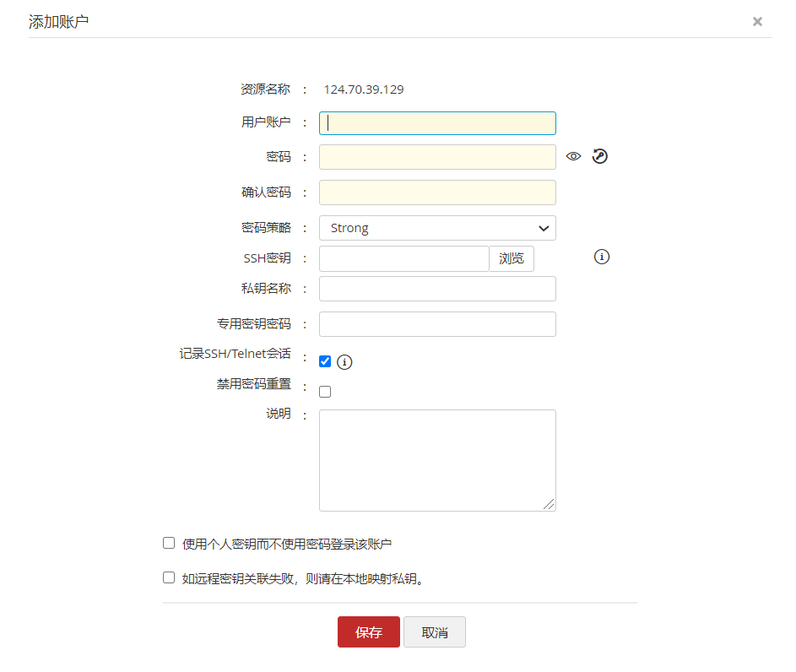Click the generate password key icon
This screenshot has height=672, width=796.
(x=600, y=156)
